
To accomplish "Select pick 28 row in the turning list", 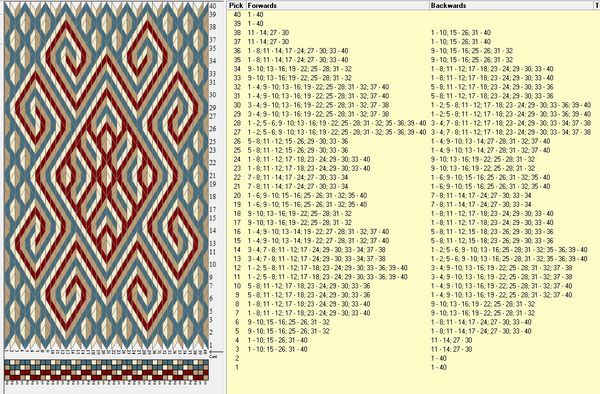I will click(413, 123).
